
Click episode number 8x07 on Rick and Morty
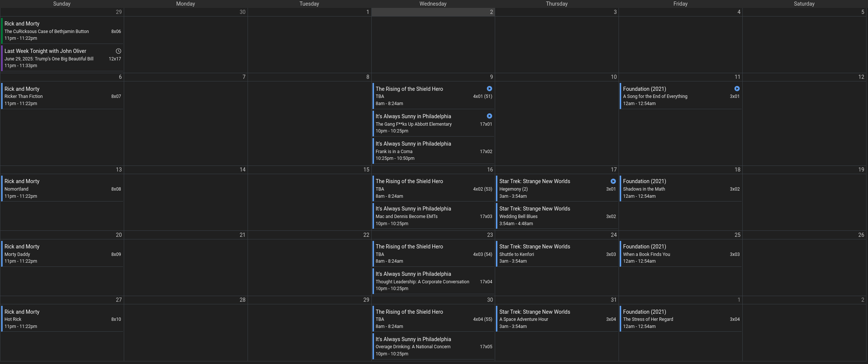pyautogui.click(x=116, y=96)
